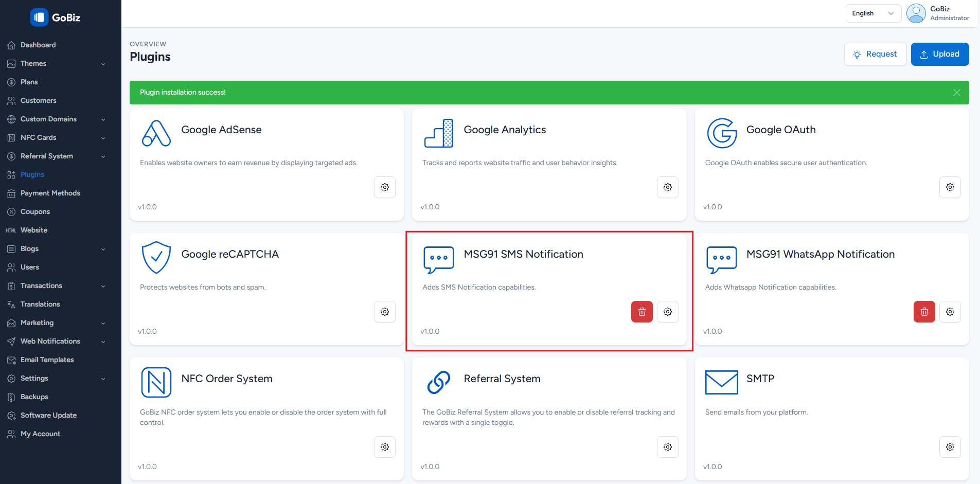
Task: Open the administrator profile avatar
Action: point(916,13)
